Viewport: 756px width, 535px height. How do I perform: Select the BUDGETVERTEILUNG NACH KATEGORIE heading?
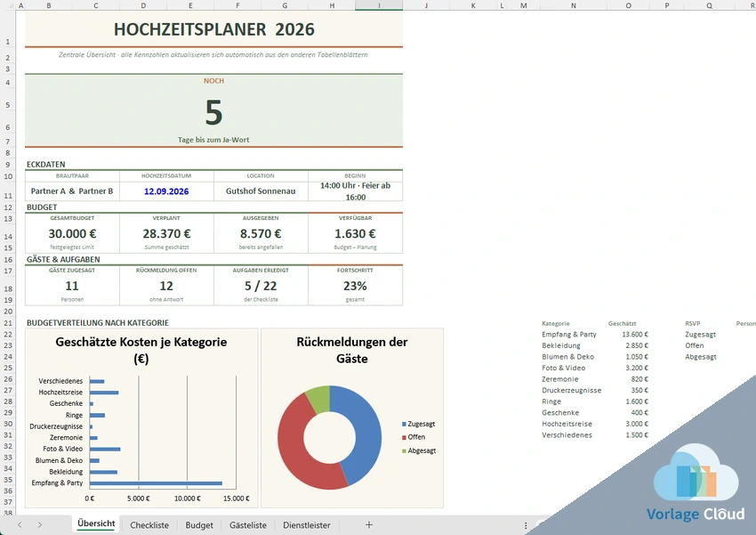98,323
